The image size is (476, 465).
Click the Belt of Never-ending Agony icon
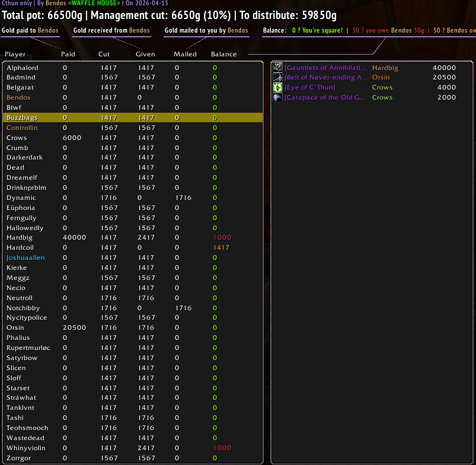[x=277, y=77]
